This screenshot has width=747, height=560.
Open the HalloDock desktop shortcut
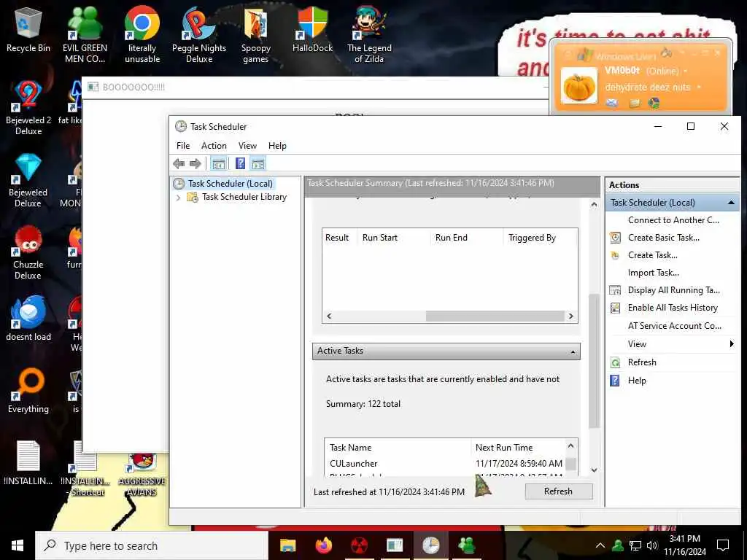pos(312,30)
